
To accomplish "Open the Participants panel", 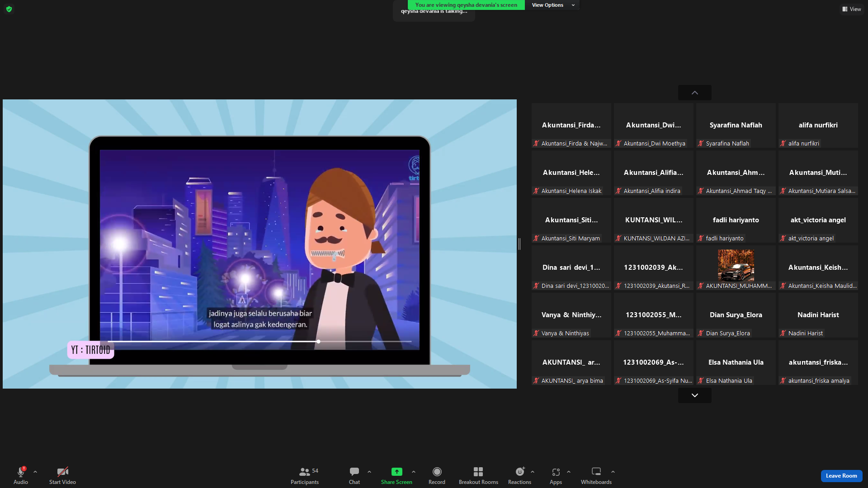I will click(305, 475).
